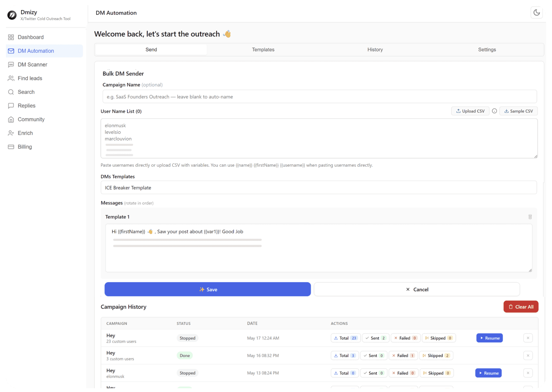Click Skipped 0 on May 17 campaign
The height and width of the screenshot is (392, 552).
click(439, 338)
